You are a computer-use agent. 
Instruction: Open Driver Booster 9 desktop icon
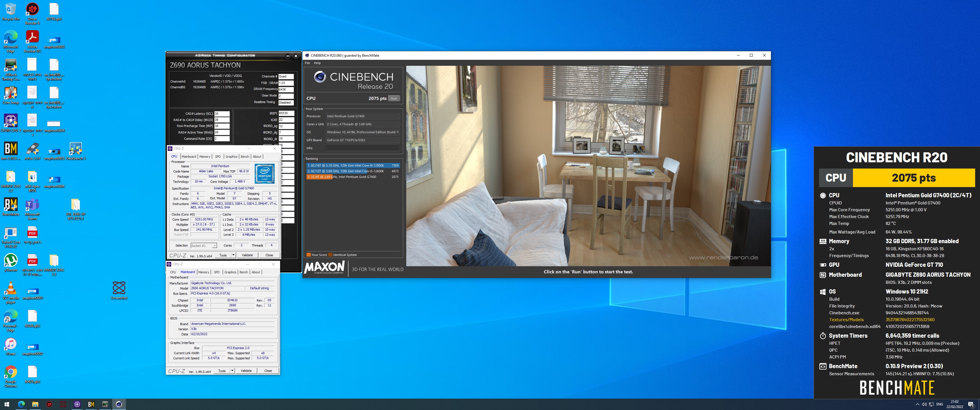coord(32,13)
